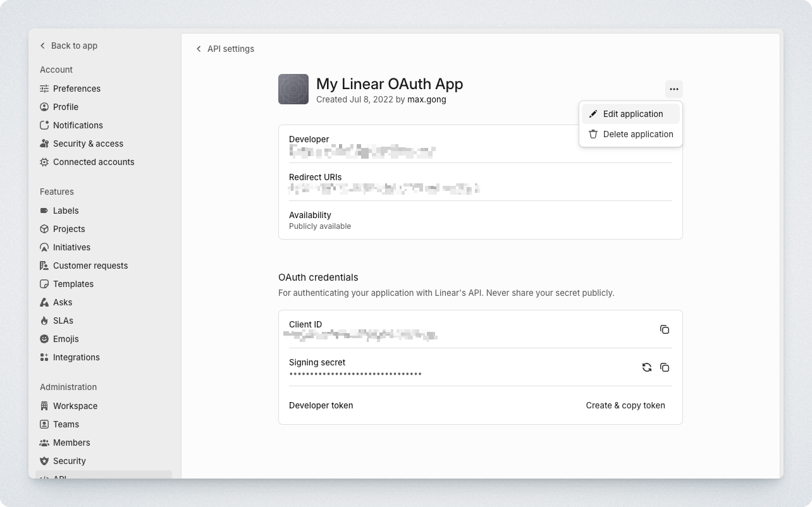
Task: Open Notifications settings
Action: click(78, 125)
